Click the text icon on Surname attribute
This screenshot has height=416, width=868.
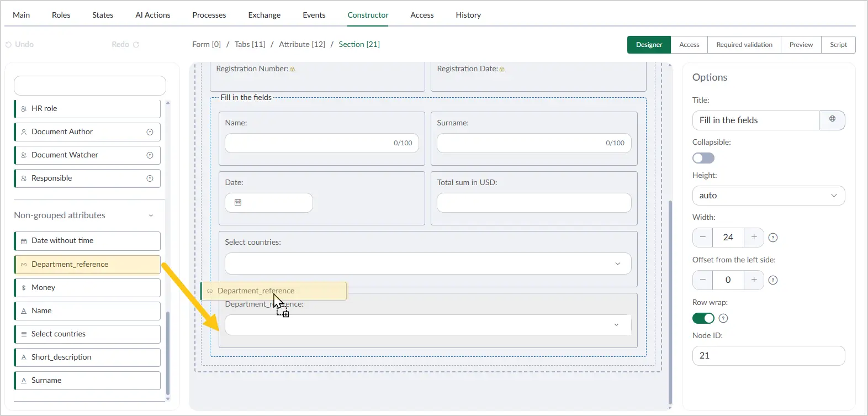pyautogui.click(x=24, y=381)
